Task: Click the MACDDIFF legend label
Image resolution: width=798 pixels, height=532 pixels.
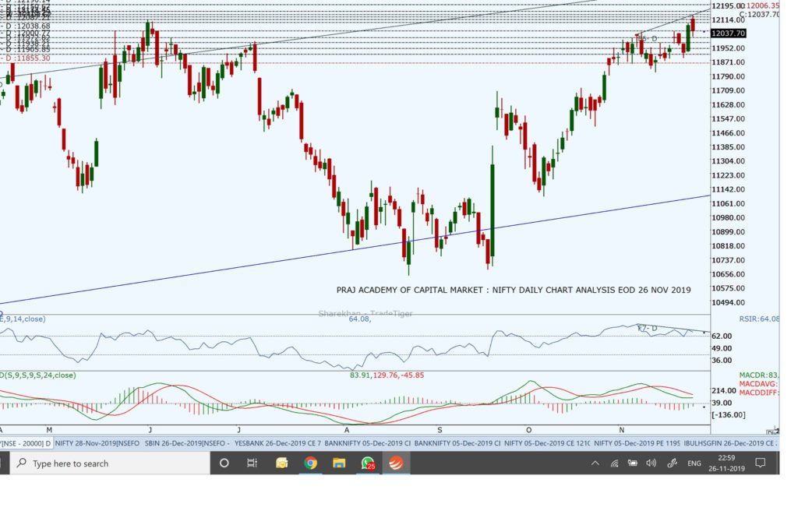Action: 759,393
